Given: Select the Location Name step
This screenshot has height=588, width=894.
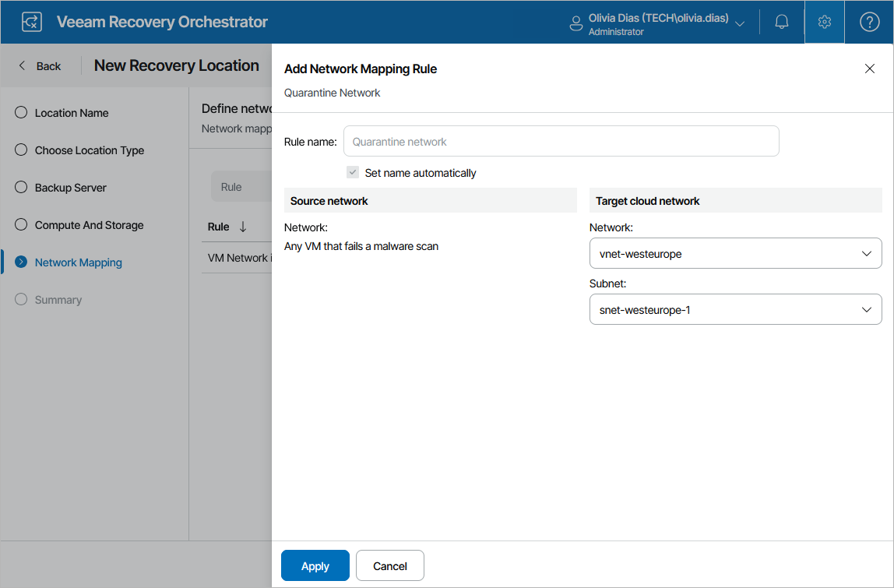Looking at the screenshot, I should pyautogui.click(x=72, y=113).
